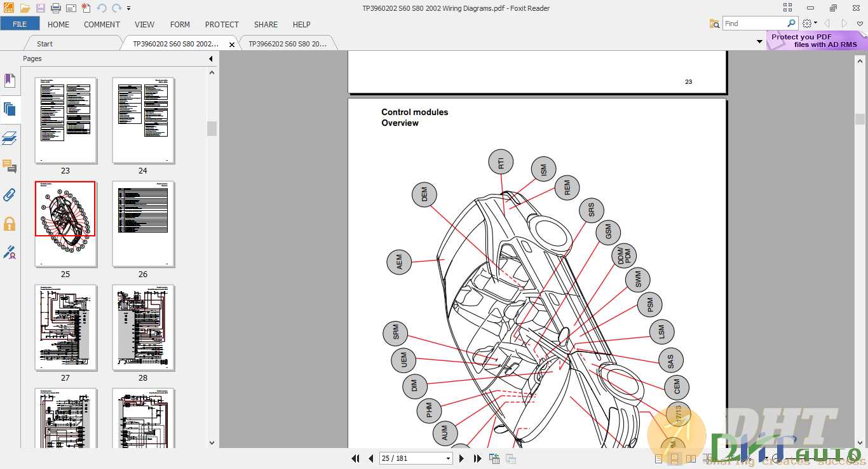Select page 28 thumbnail
The width and height of the screenshot is (868, 469).
click(143, 327)
